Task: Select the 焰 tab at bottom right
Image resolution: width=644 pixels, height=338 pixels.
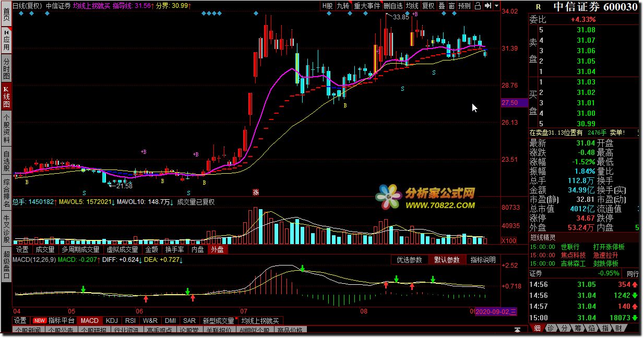Action: 591,328
